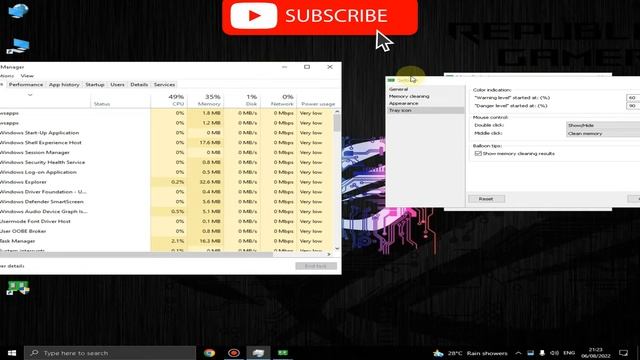
Task: Click the Task Manager vertical scrollbar thumb
Action: 337,122
